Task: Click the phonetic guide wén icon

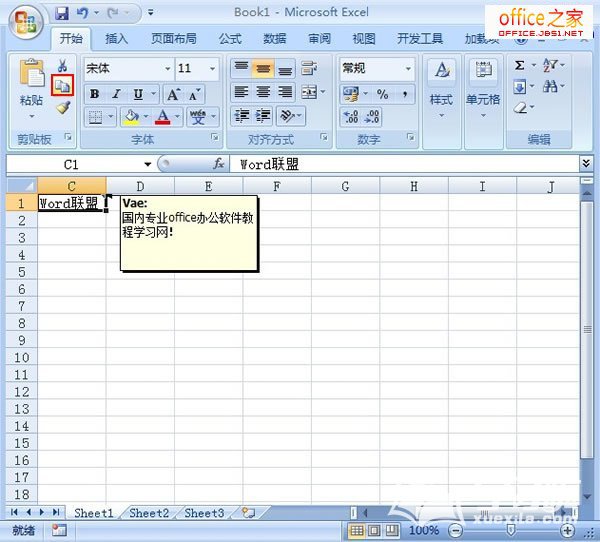Action: [198, 116]
